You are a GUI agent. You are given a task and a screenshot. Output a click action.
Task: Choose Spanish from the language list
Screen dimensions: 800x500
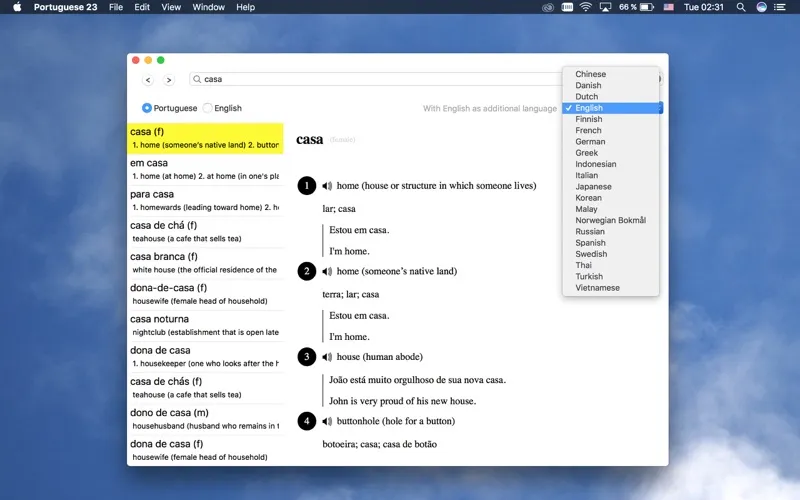point(611,243)
